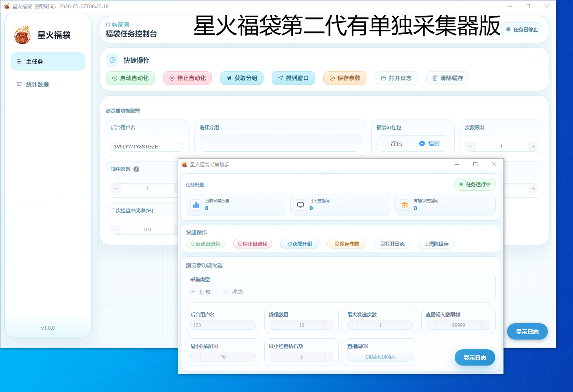Click the 保存参数 save icon
Screen dimensions: 573x392
click(x=332, y=78)
